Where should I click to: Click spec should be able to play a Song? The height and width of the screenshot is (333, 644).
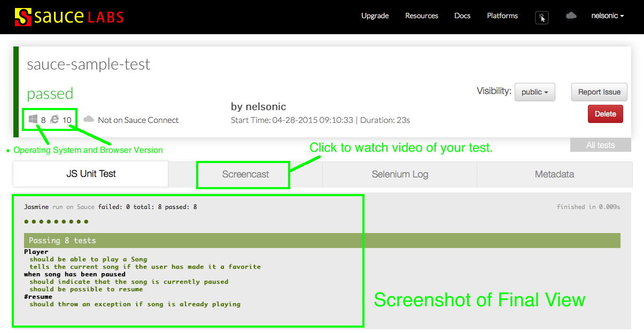coord(88,259)
